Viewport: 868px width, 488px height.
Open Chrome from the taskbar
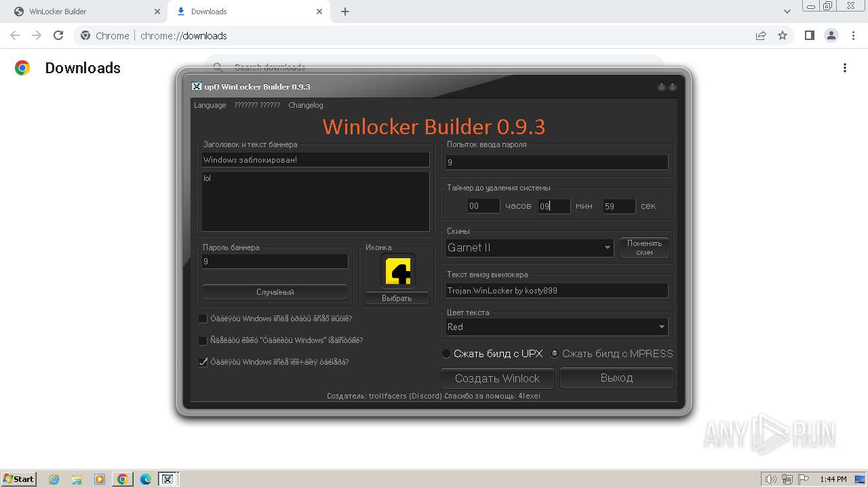(123, 479)
